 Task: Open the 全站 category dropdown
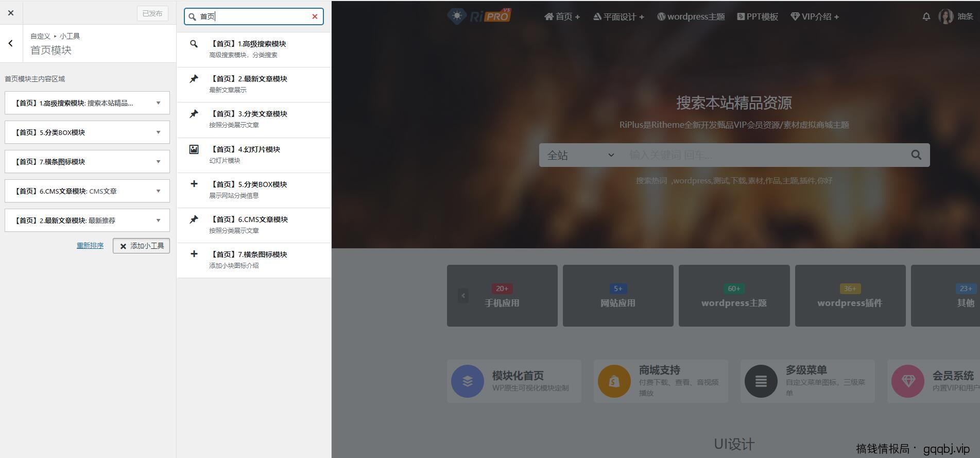[x=580, y=155]
